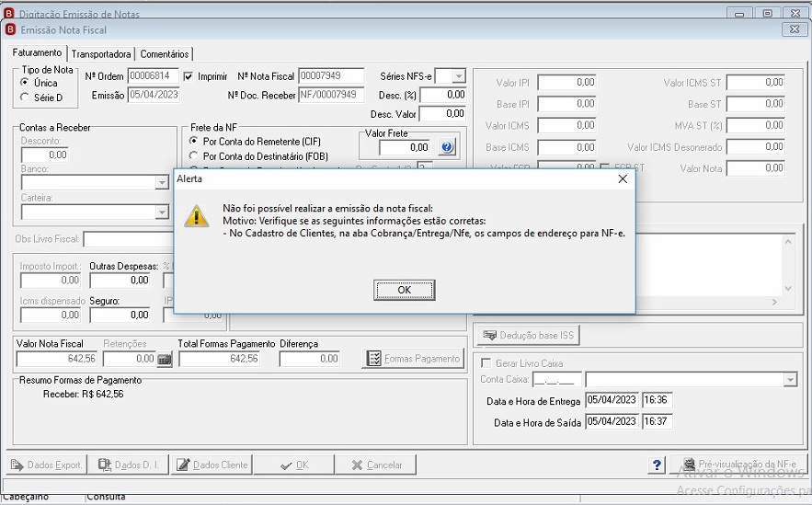Choose Por Conta do Destinatário (FOB) freight option
The height and width of the screenshot is (505, 812).
point(194,155)
